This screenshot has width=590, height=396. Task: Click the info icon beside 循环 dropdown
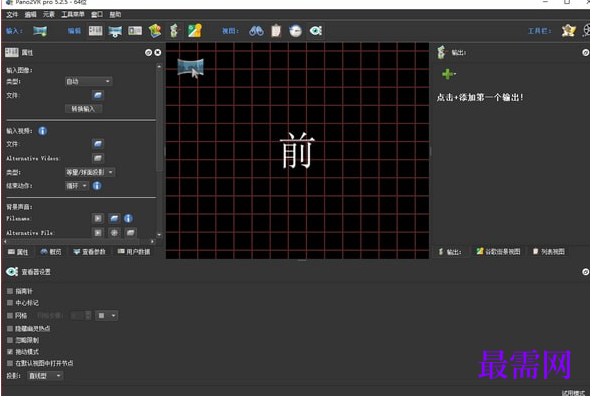click(x=97, y=186)
